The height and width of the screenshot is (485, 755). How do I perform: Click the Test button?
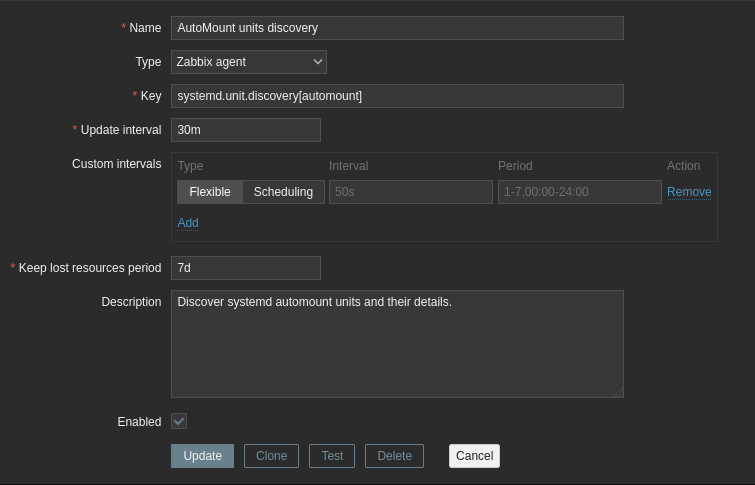click(x=332, y=456)
